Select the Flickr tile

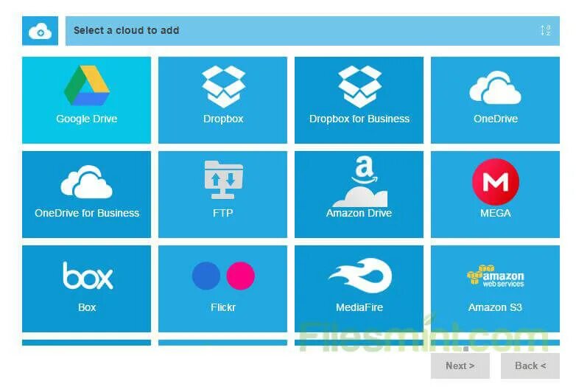[222, 289]
